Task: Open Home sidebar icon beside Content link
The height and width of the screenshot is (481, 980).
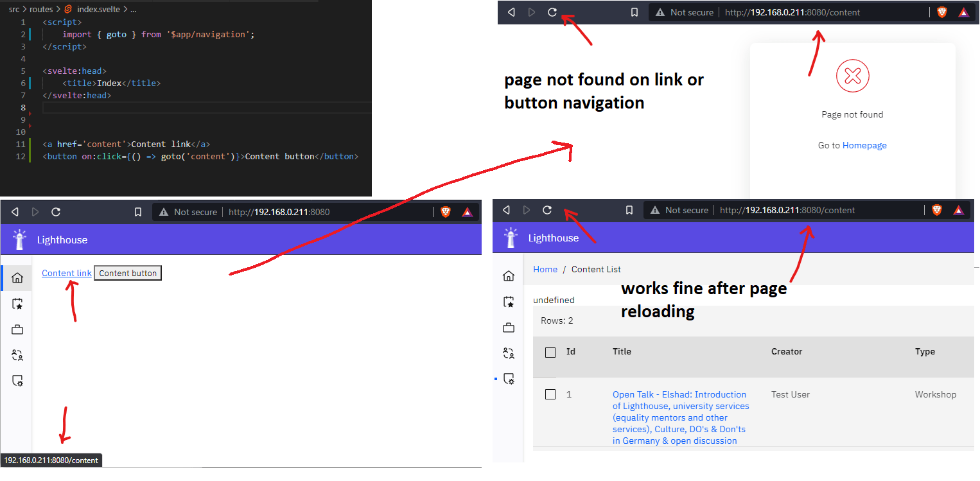Action: click(17, 278)
